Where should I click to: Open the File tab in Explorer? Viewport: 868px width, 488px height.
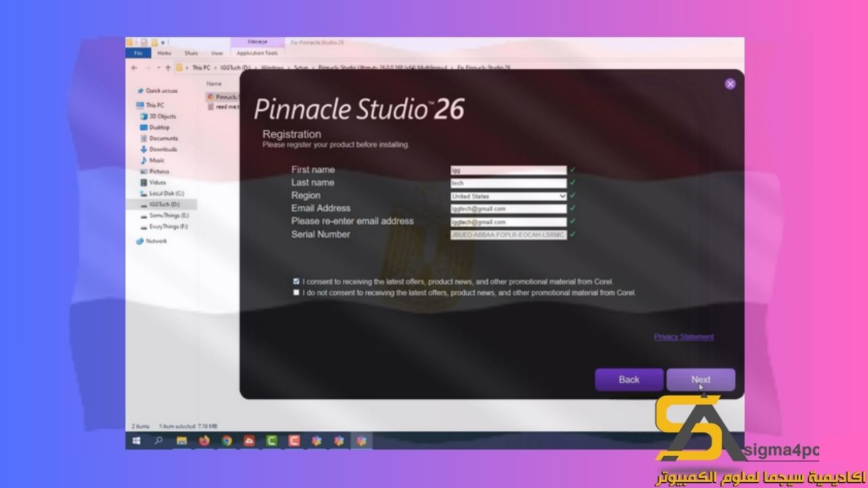point(138,53)
